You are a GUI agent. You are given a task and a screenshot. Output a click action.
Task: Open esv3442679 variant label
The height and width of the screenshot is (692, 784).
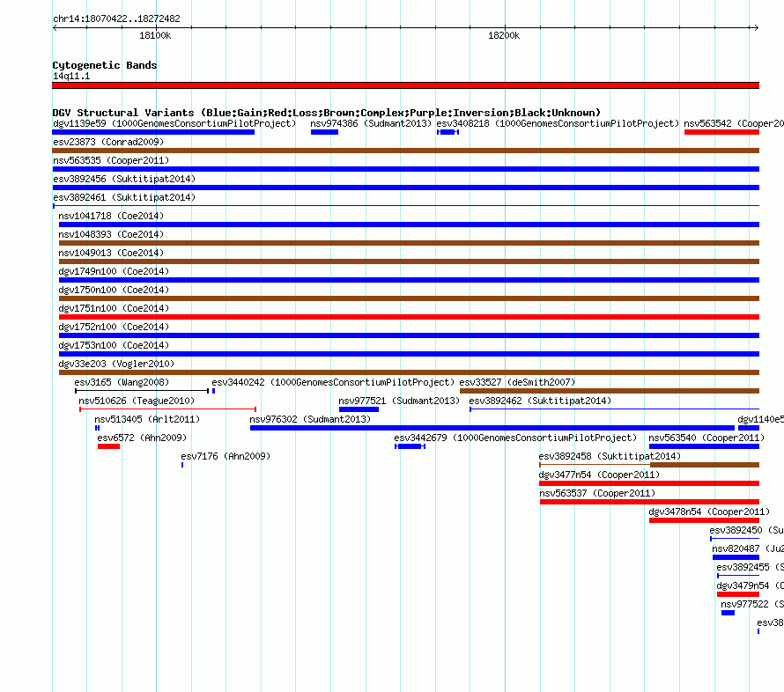coord(515,438)
